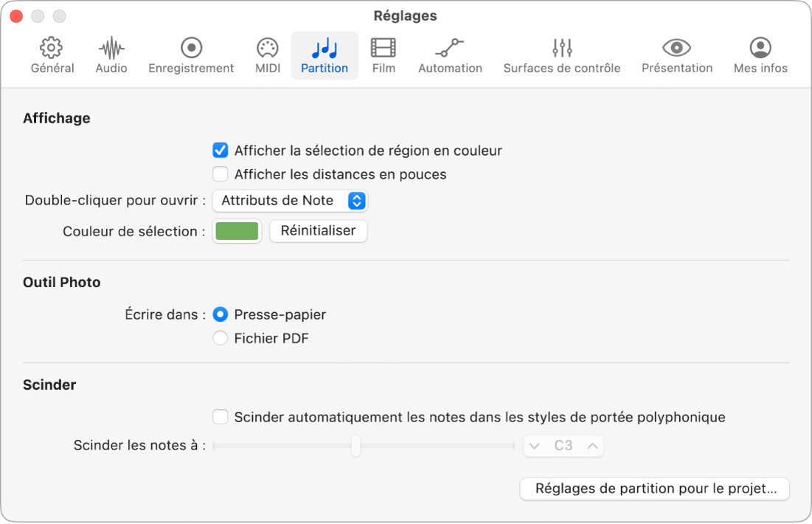
Task: Select the Fichier PDF radio button
Action: click(220, 339)
